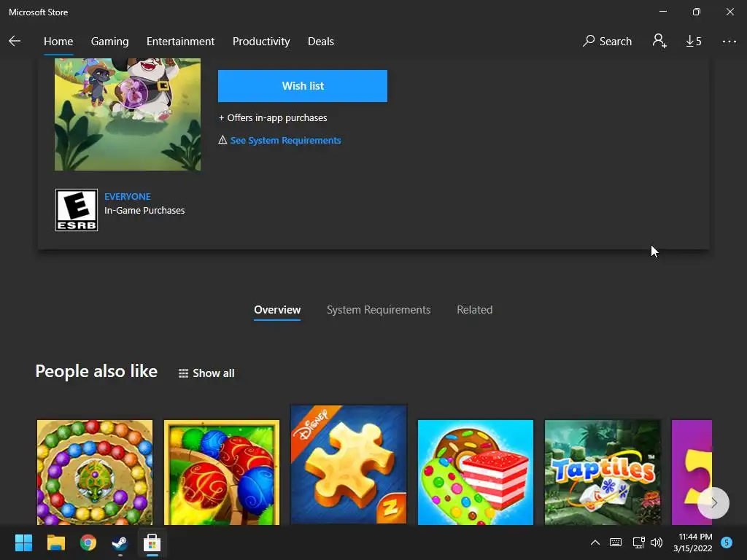Open the Windows Start menu

tap(23, 542)
